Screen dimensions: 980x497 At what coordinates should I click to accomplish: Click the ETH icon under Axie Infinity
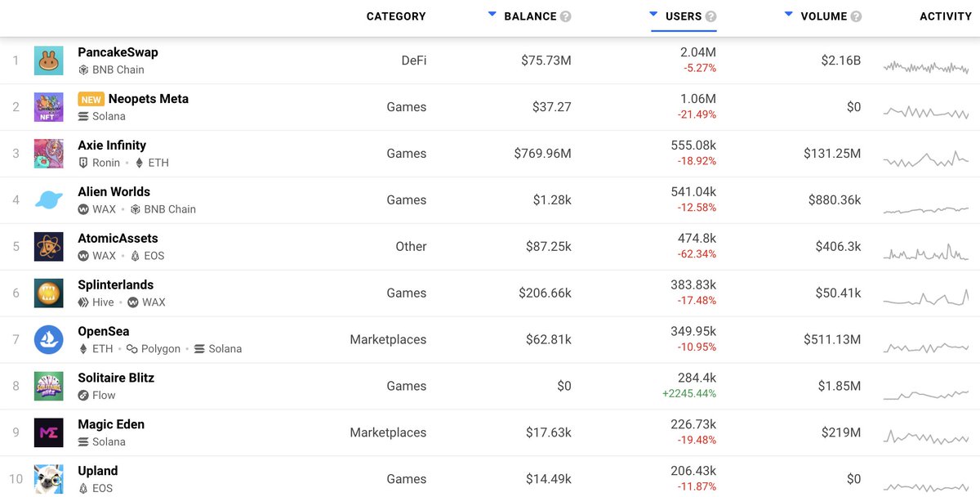[x=139, y=163]
